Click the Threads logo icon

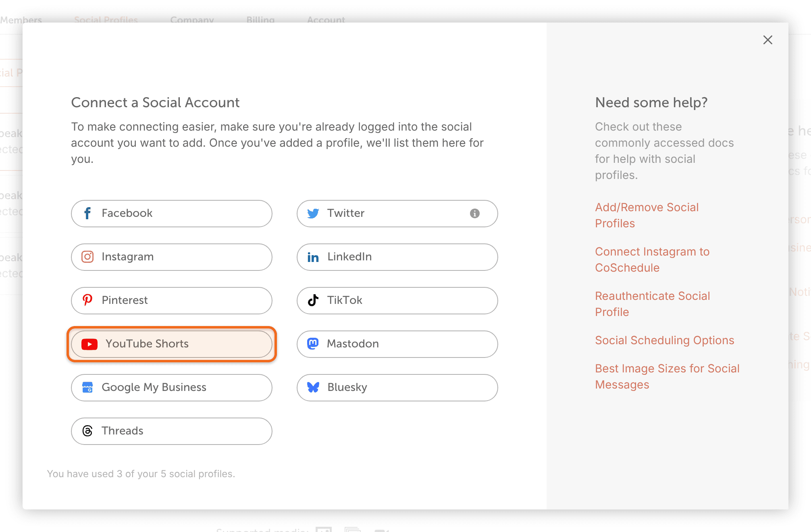pyautogui.click(x=87, y=431)
